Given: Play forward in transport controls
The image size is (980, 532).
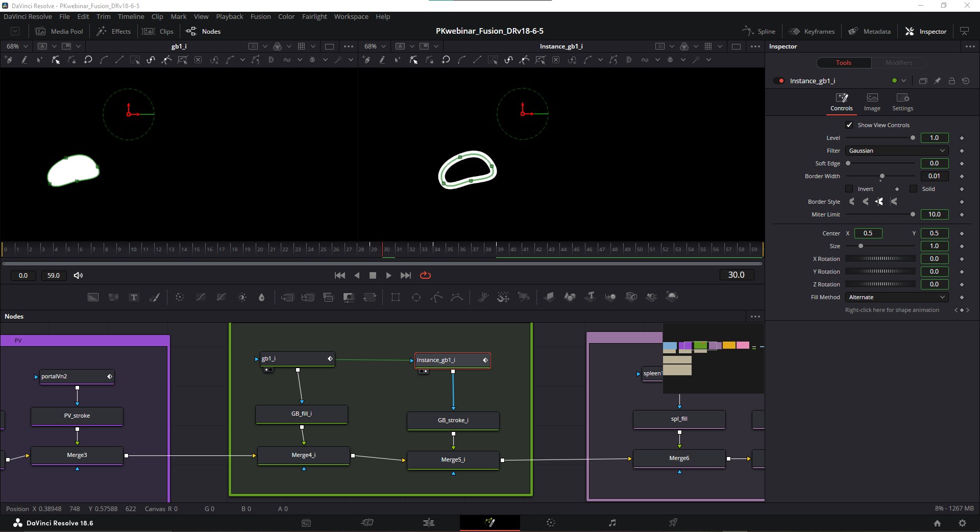Looking at the screenshot, I should (388, 275).
